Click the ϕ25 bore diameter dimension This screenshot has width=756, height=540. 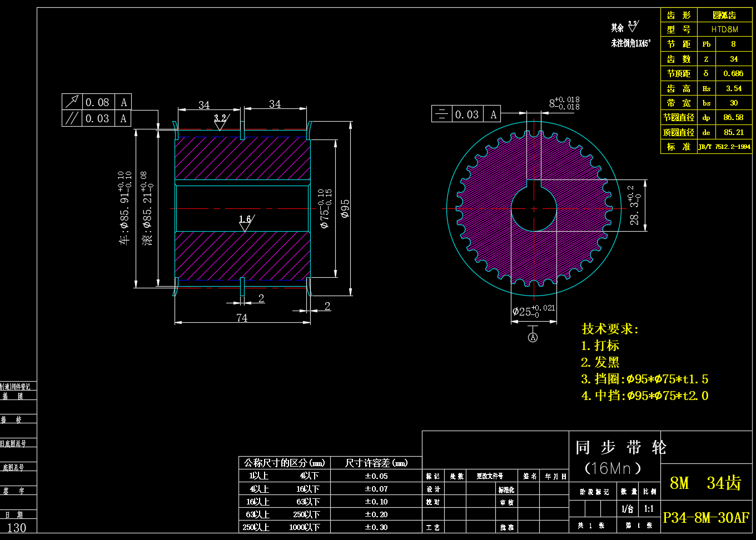click(x=533, y=311)
